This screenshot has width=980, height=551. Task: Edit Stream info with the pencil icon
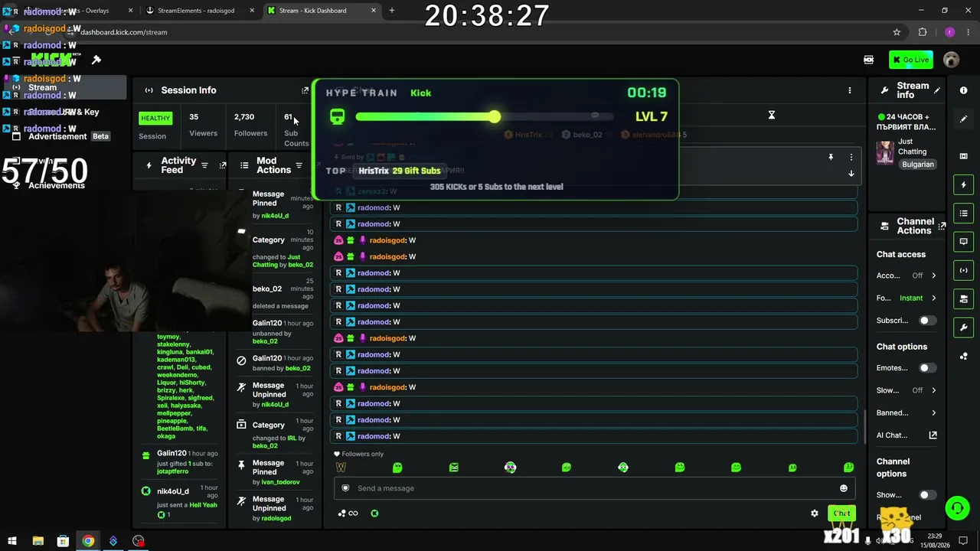937,90
